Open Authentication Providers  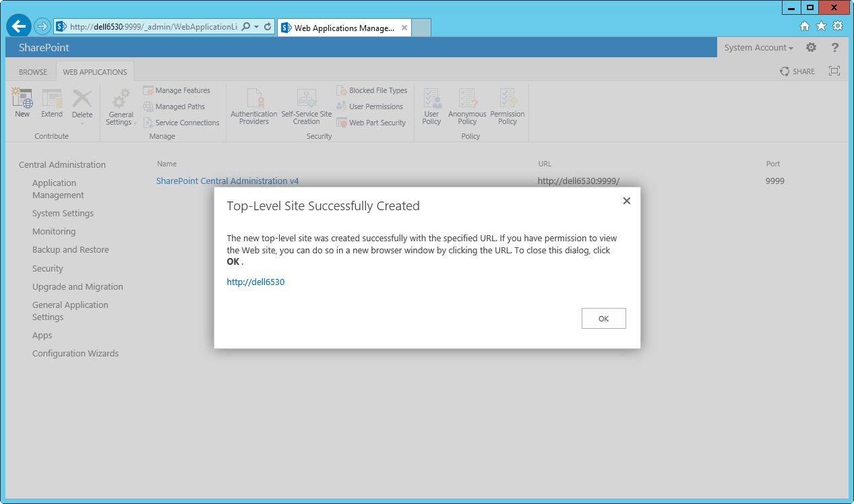(x=254, y=106)
